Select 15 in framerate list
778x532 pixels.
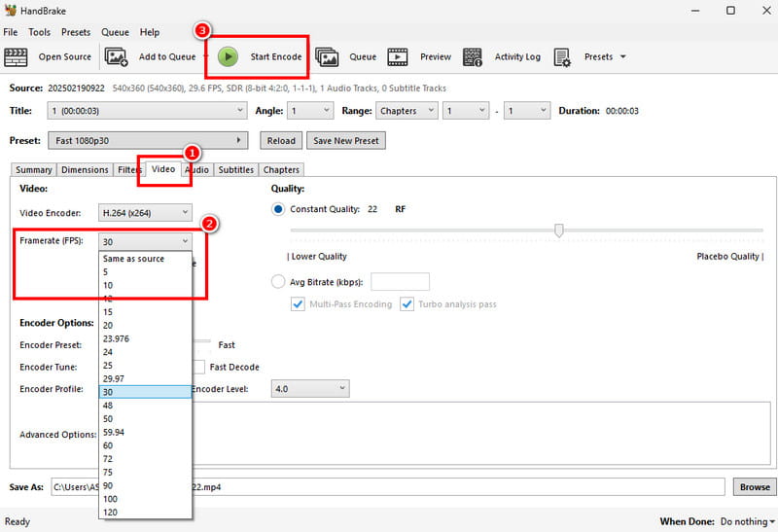[x=145, y=312]
